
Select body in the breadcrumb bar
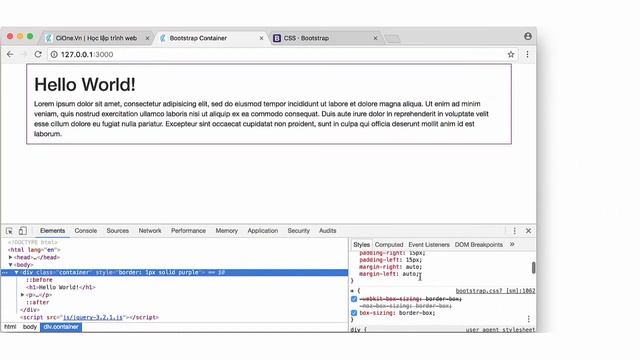[x=29, y=327]
